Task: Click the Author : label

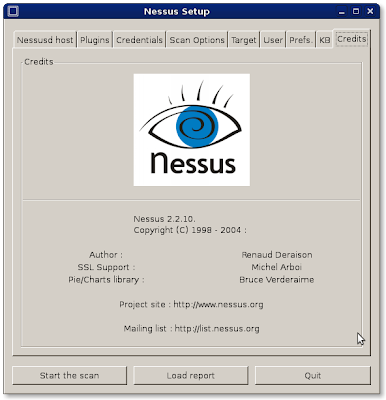Action: pos(106,255)
